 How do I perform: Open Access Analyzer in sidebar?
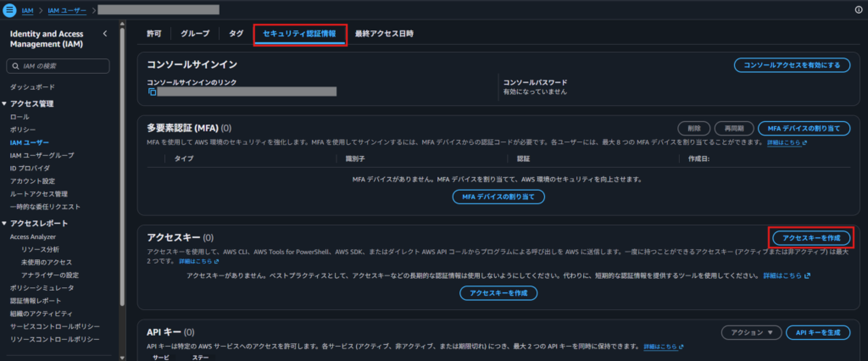coord(33,236)
